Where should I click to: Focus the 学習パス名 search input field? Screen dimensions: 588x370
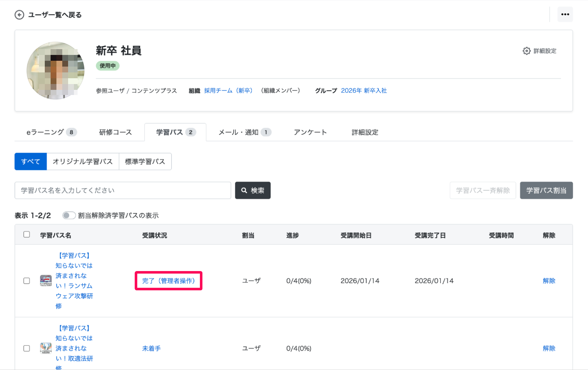coord(123,190)
